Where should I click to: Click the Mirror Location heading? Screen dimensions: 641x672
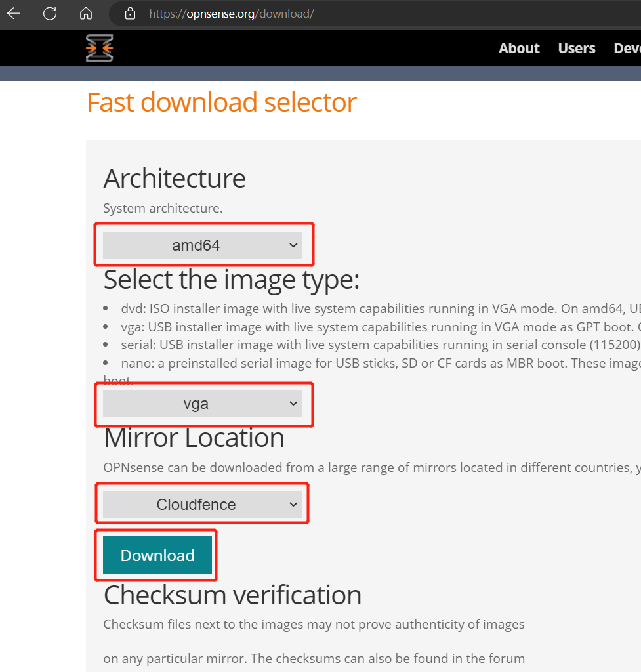click(x=194, y=438)
